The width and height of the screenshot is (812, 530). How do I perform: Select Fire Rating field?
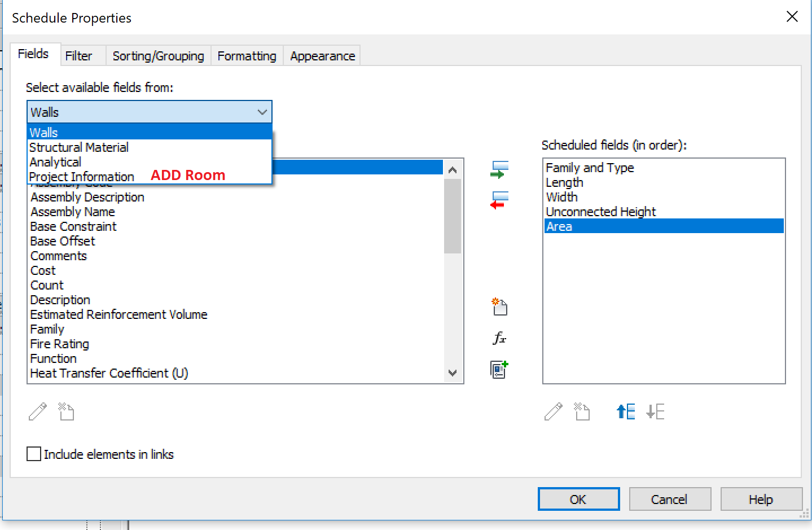click(x=236, y=344)
